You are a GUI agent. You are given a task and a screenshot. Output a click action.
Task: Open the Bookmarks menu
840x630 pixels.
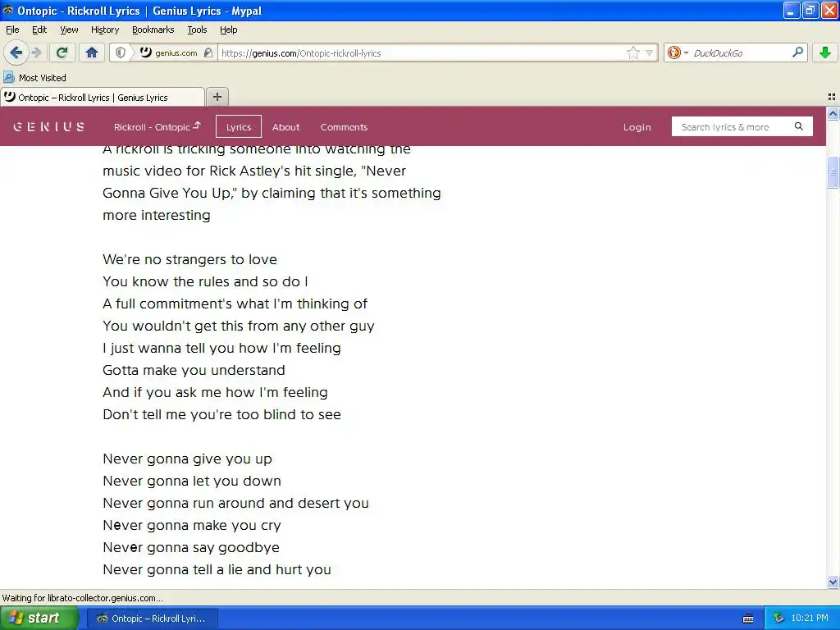[153, 30]
